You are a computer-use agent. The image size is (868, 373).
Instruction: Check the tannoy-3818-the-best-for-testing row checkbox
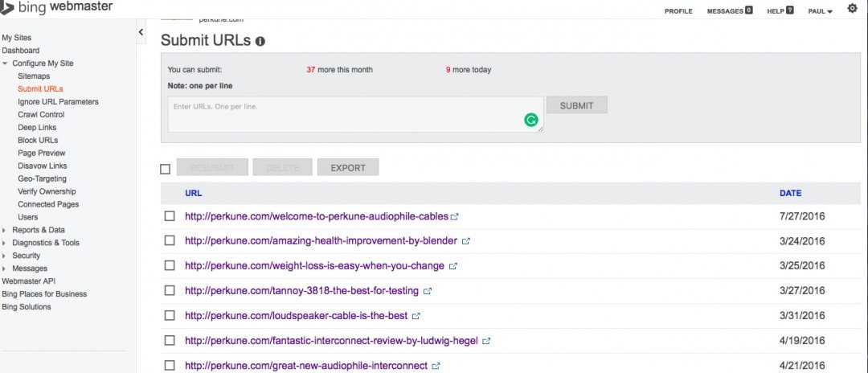(x=170, y=290)
